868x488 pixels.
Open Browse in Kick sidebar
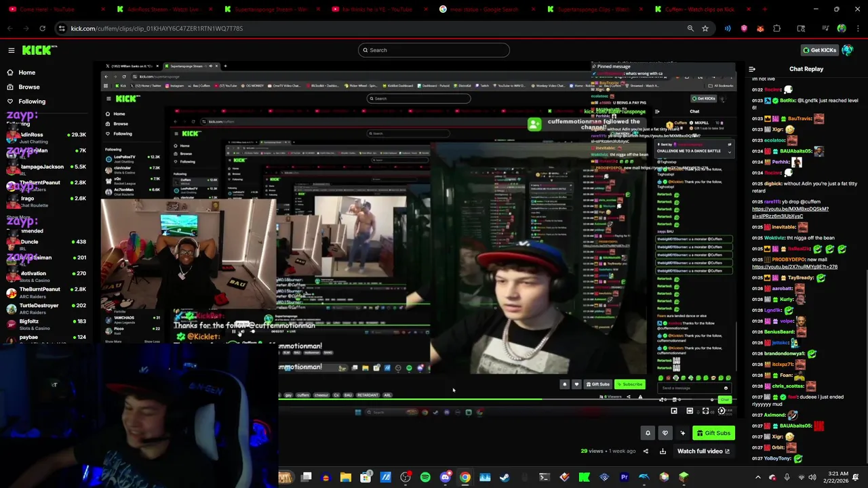pos(28,87)
